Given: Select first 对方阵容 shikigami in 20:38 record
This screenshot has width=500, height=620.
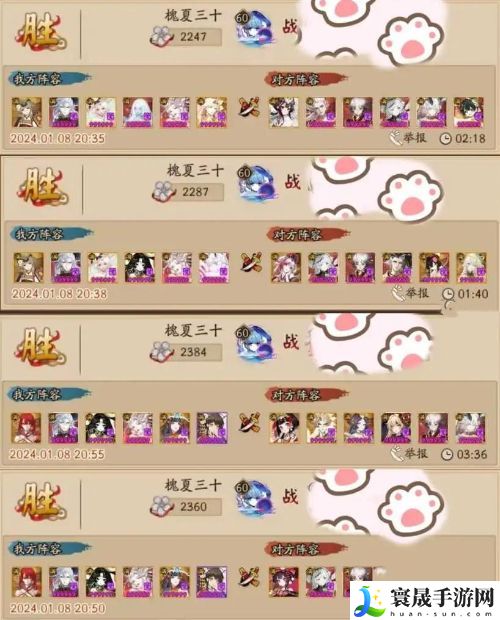Looking at the screenshot, I should [x=286, y=268].
